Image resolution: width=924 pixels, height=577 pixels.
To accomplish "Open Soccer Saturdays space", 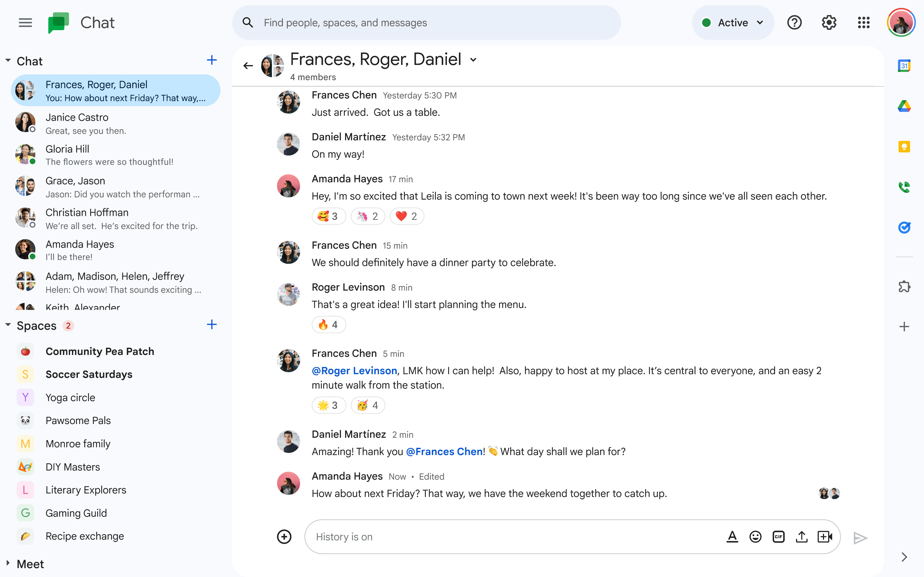I will click(89, 373).
